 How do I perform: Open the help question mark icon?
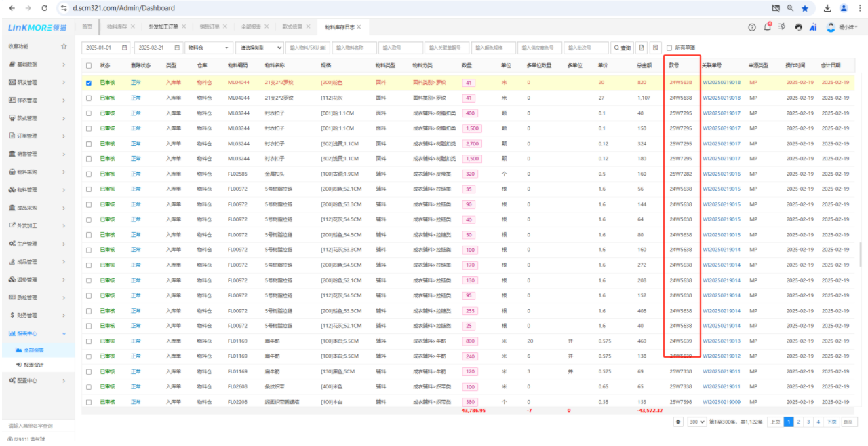point(751,27)
